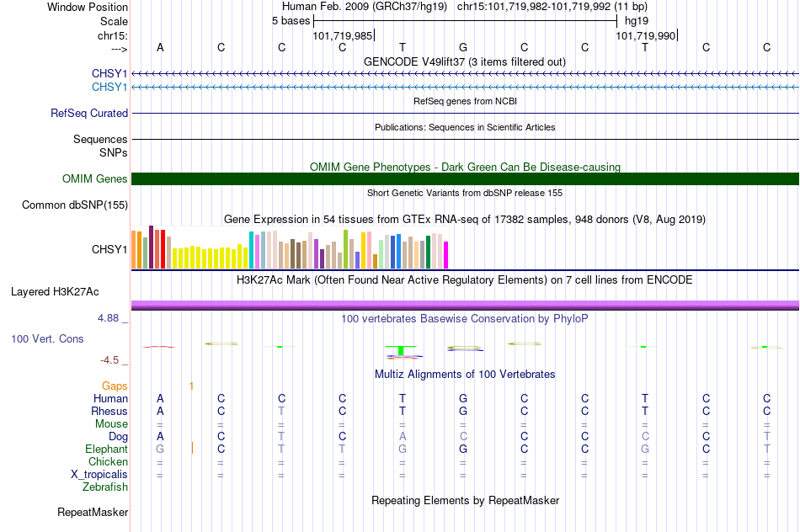Viewport: 800px width, 532px height.
Task: Click the orange gap marker numbered 1
Action: coord(191,386)
